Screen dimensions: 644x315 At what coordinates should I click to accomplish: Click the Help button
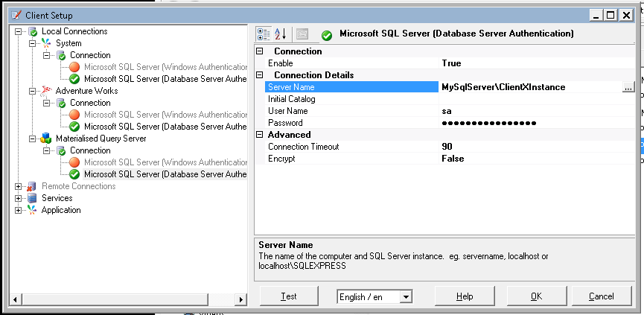[465, 296]
